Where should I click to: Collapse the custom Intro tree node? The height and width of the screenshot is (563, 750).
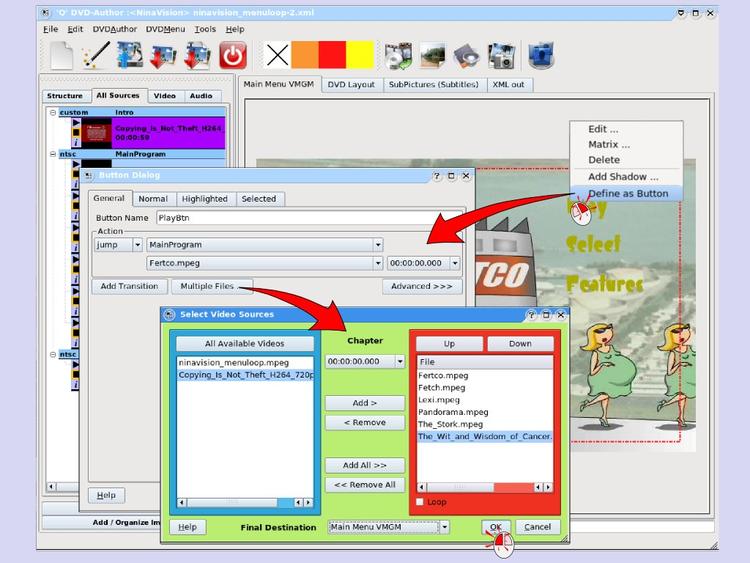[53, 112]
